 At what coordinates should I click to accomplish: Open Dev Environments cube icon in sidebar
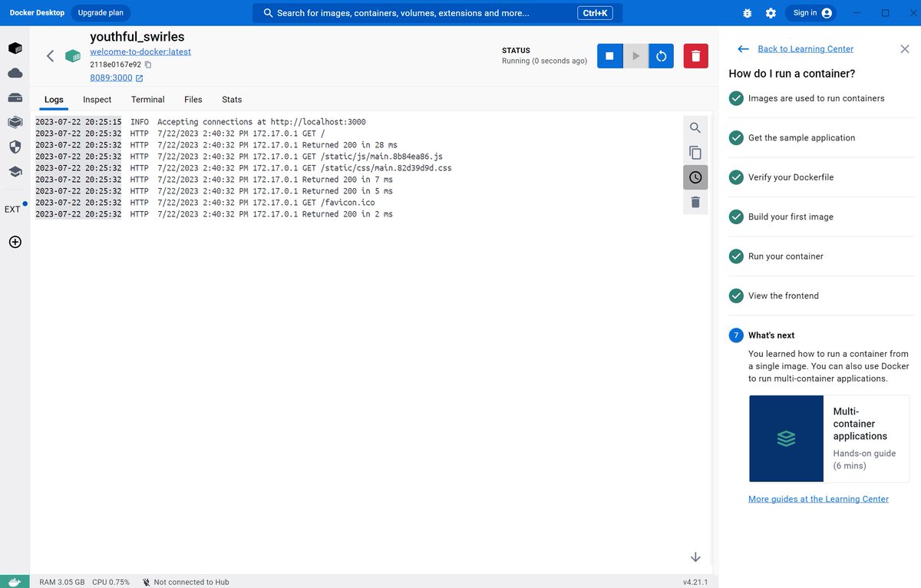15,122
